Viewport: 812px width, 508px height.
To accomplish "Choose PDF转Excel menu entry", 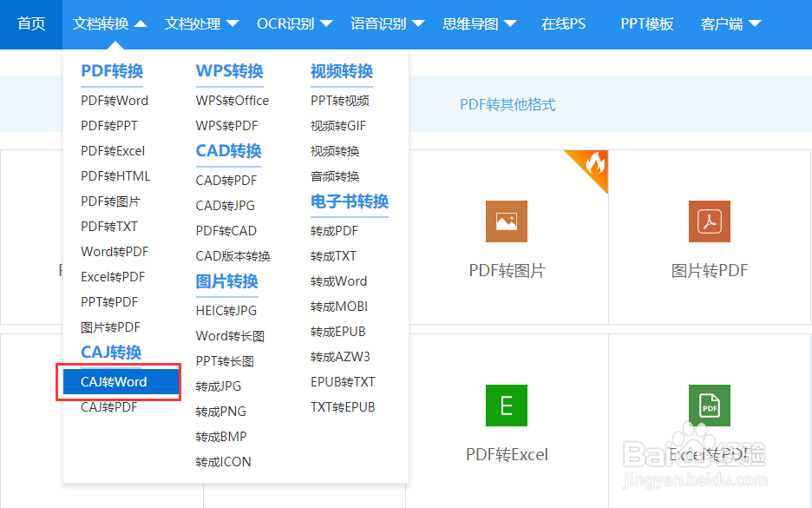I will point(113,151).
